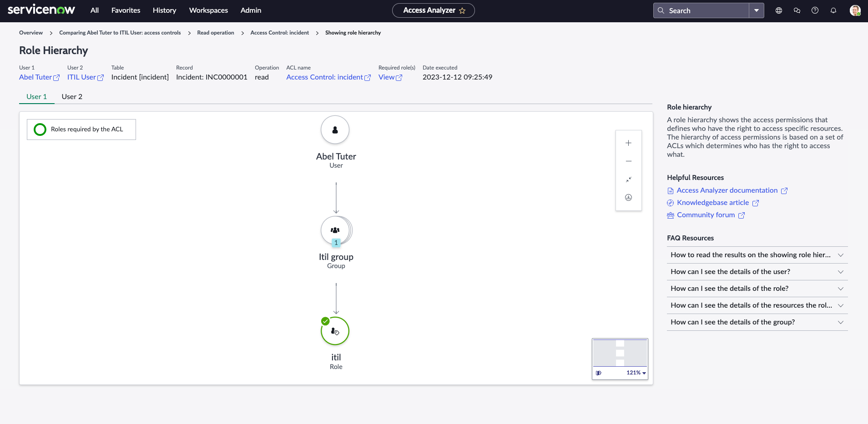Open the Access Control: incident ACL link
This screenshot has width=868, height=424.
pyautogui.click(x=328, y=77)
